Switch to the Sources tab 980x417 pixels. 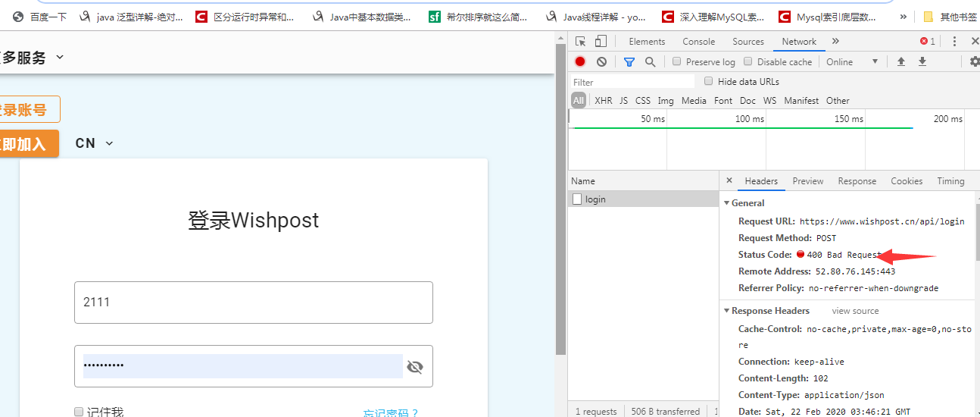748,42
